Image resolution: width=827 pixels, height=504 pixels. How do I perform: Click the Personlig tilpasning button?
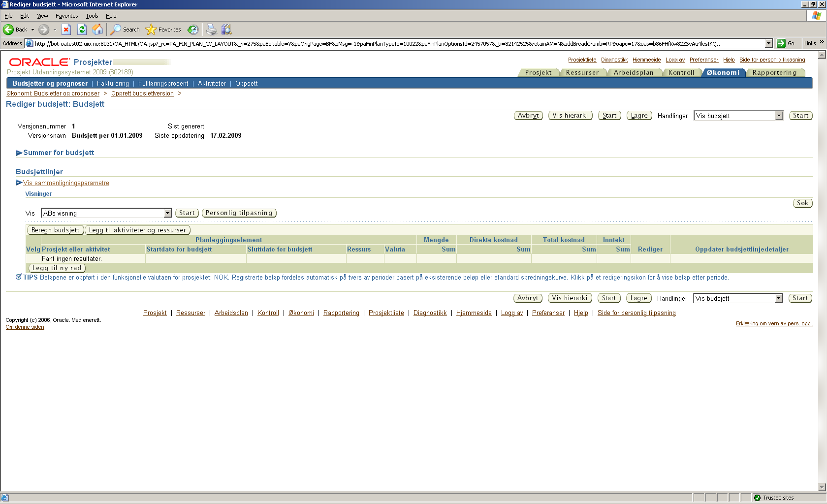tap(239, 213)
